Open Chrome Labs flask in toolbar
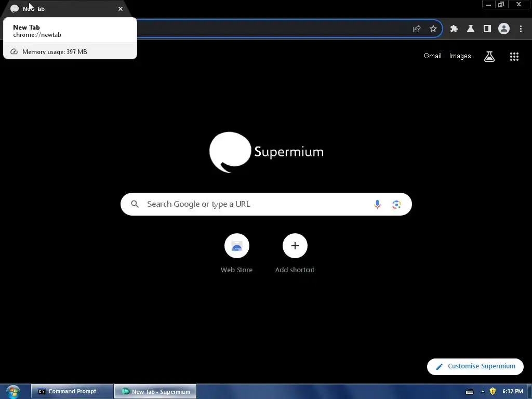The image size is (532, 399). 471,29
